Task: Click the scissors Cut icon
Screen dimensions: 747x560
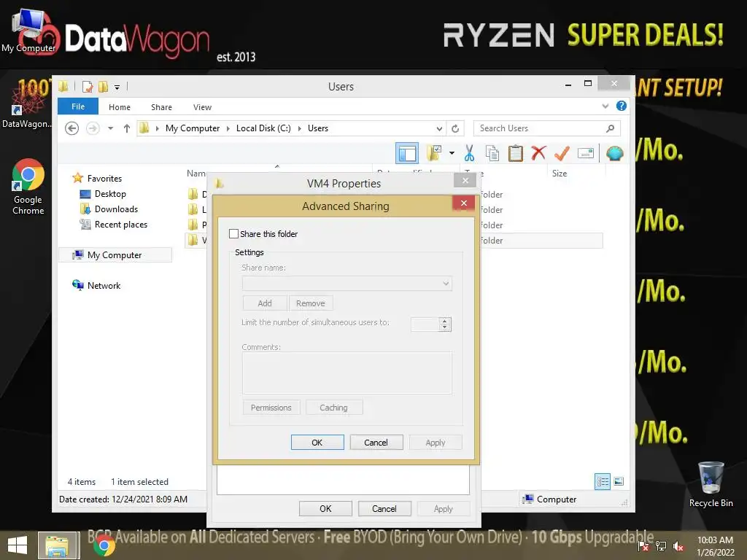Action: [x=469, y=153]
